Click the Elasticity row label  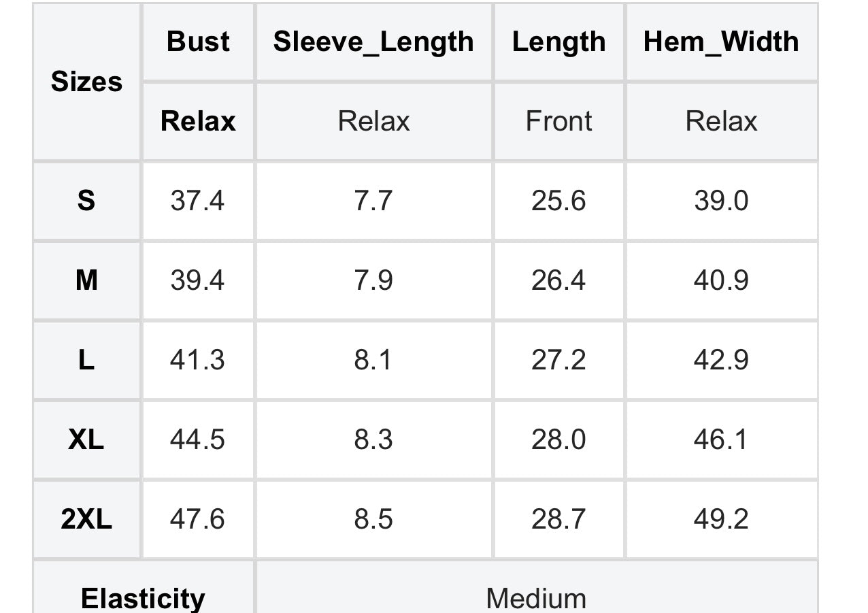(143, 597)
